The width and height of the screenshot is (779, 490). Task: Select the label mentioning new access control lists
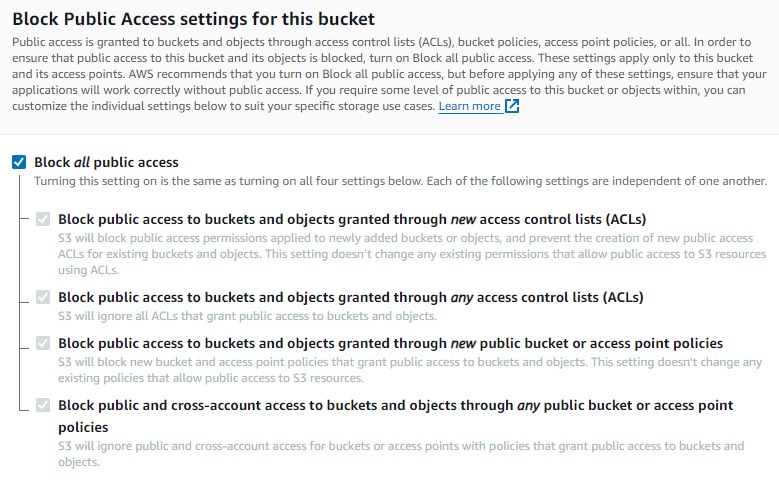click(352, 219)
